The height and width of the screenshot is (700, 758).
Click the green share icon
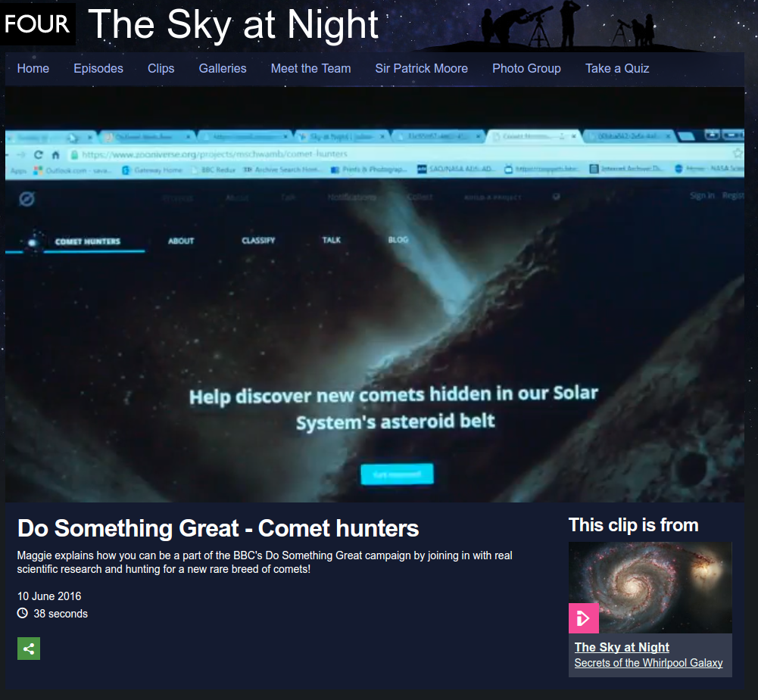(29, 649)
